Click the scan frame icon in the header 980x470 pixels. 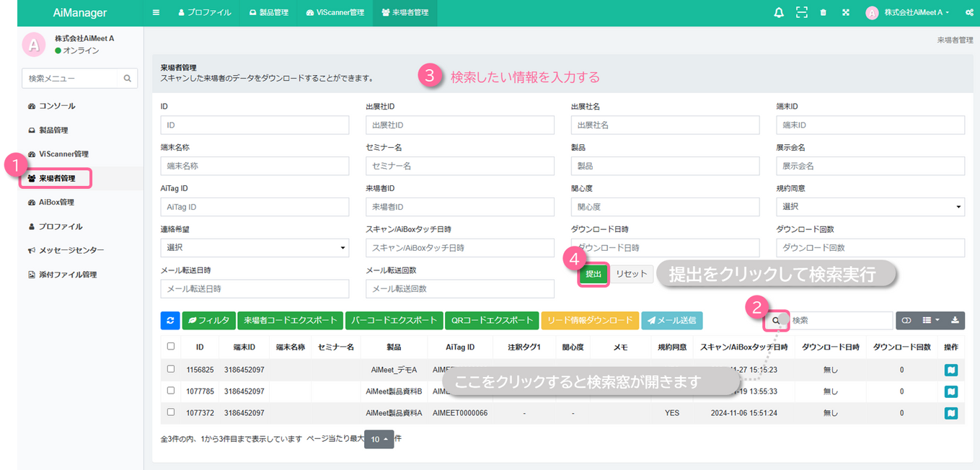802,13
